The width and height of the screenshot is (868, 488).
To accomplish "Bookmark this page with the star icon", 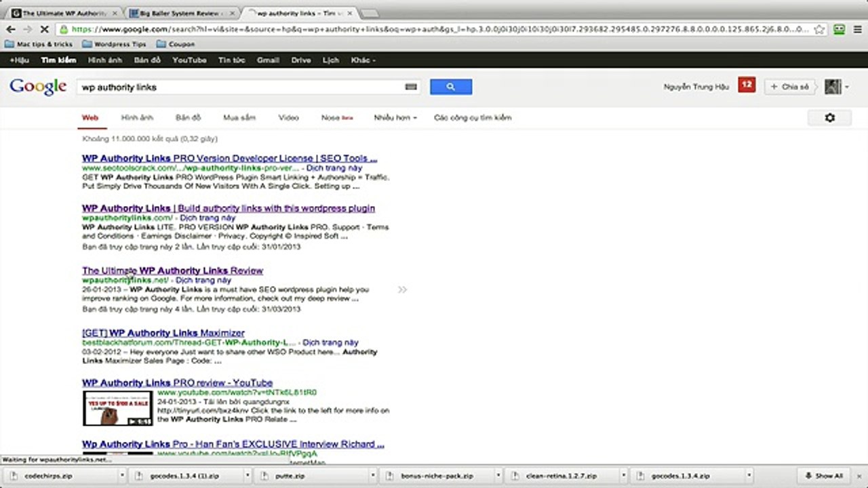I will [x=820, y=29].
